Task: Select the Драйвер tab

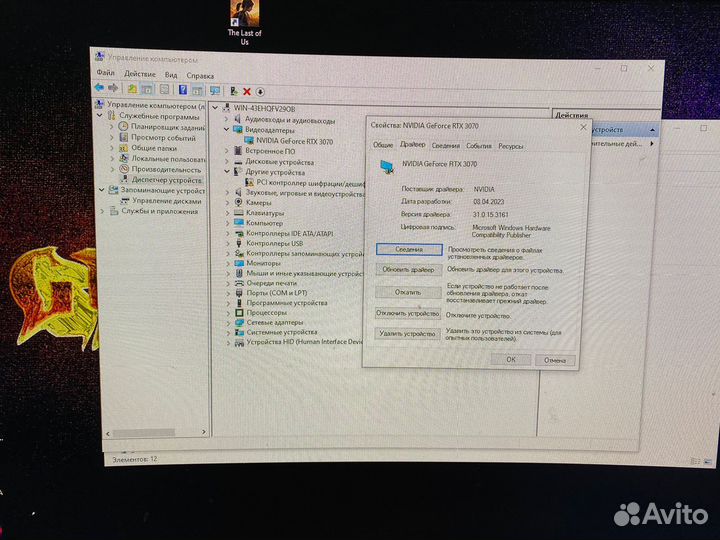Action: click(412, 144)
